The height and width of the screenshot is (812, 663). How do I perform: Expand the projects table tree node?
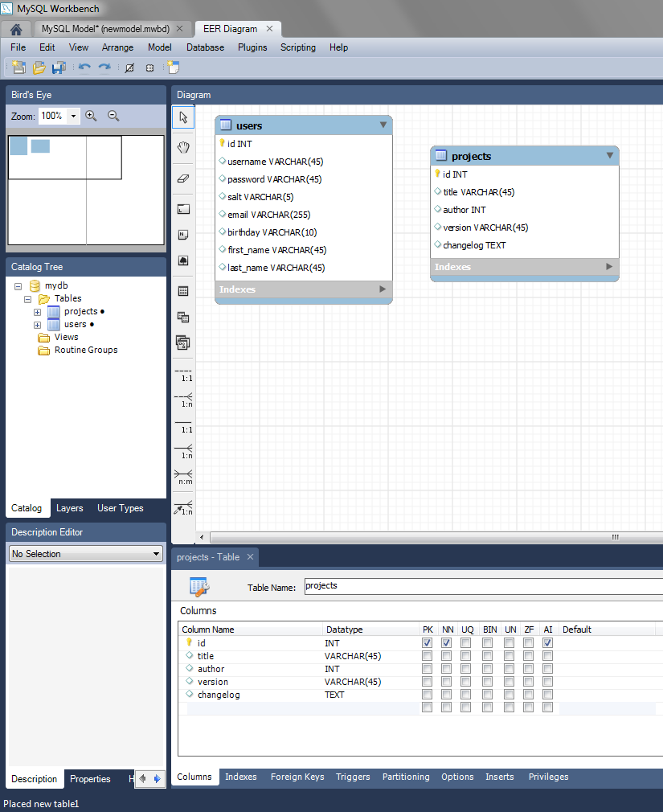[x=37, y=312]
